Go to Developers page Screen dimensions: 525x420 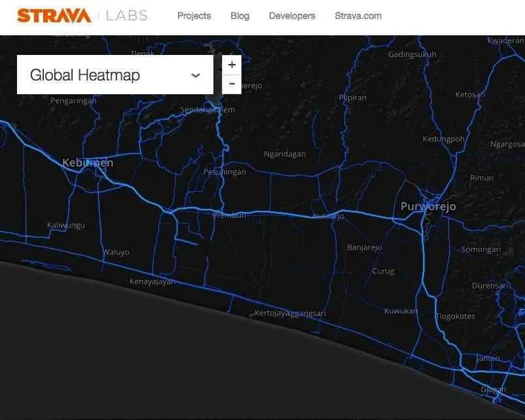coord(293,16)
